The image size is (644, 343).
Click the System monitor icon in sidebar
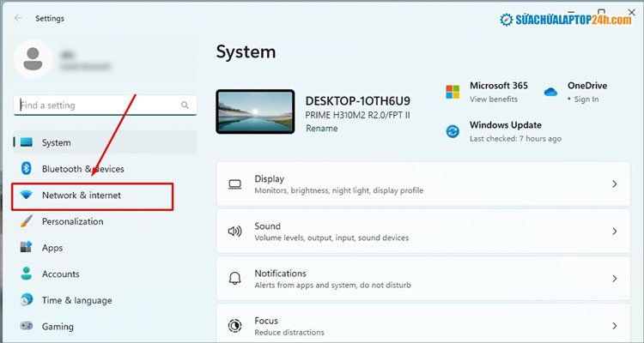[x=27, y=142]
